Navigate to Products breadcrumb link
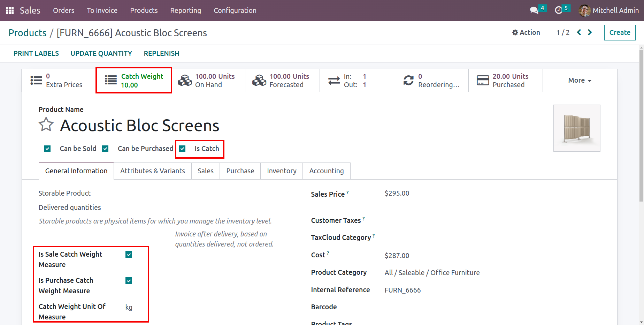Viewport: 644px width, 325px height. [x=28, y=33]
